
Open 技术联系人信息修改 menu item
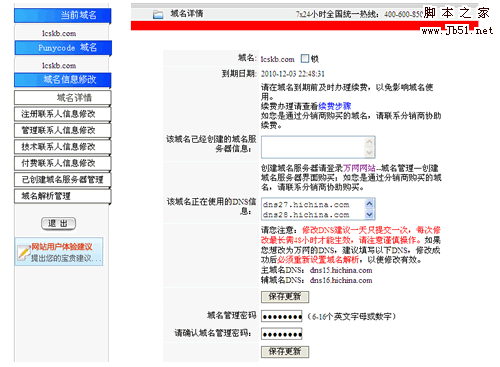[x=63, y=147]
